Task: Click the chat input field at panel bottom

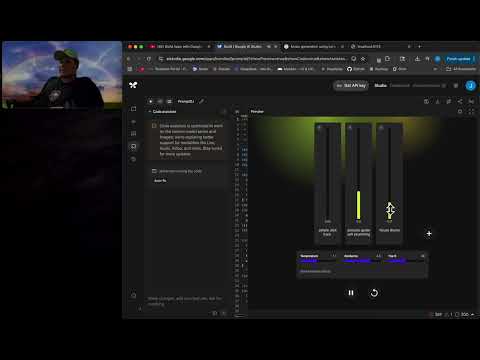Action: [x=185, y=301]
